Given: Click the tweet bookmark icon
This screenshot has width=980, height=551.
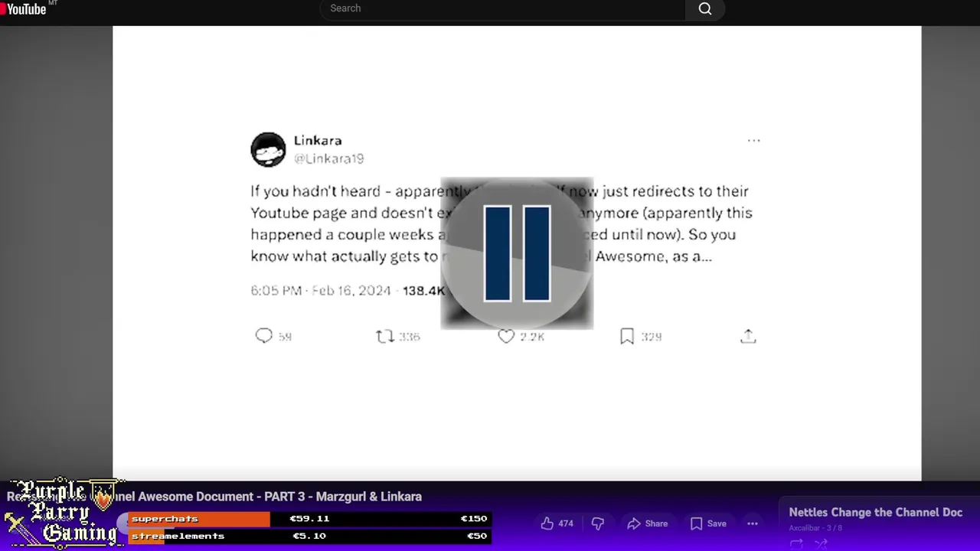Looking at the screenshot, I should click(x=627, y=336).
